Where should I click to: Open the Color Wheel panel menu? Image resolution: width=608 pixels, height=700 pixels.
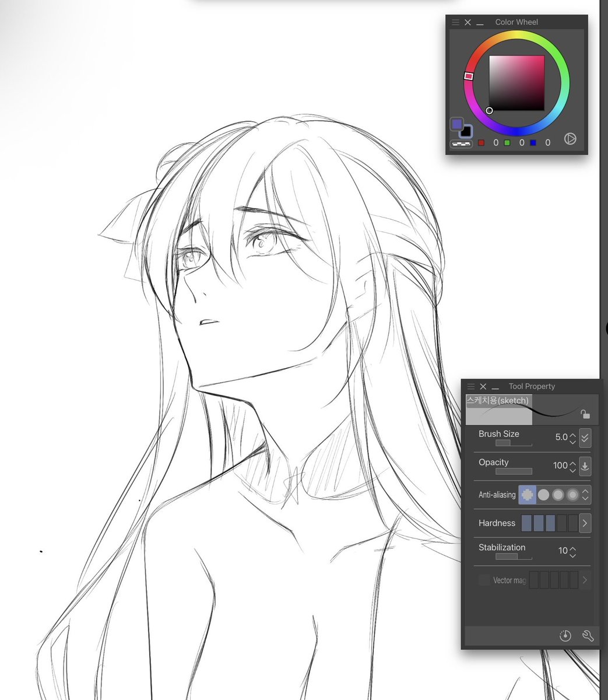[x=456, y=22]
